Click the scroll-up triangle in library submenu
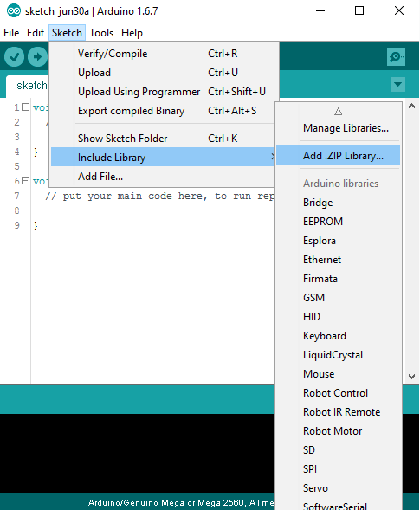 tap(338, 112)
